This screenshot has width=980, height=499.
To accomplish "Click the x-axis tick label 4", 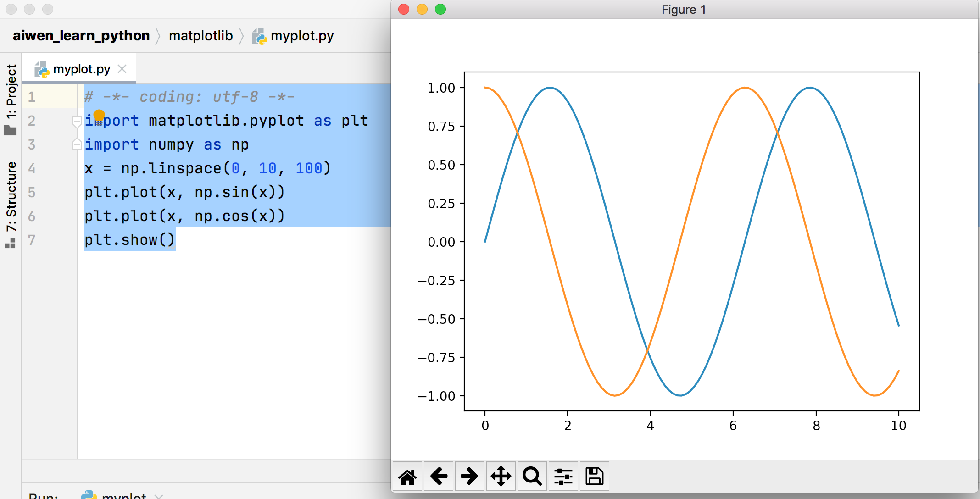I will (650, 426).
